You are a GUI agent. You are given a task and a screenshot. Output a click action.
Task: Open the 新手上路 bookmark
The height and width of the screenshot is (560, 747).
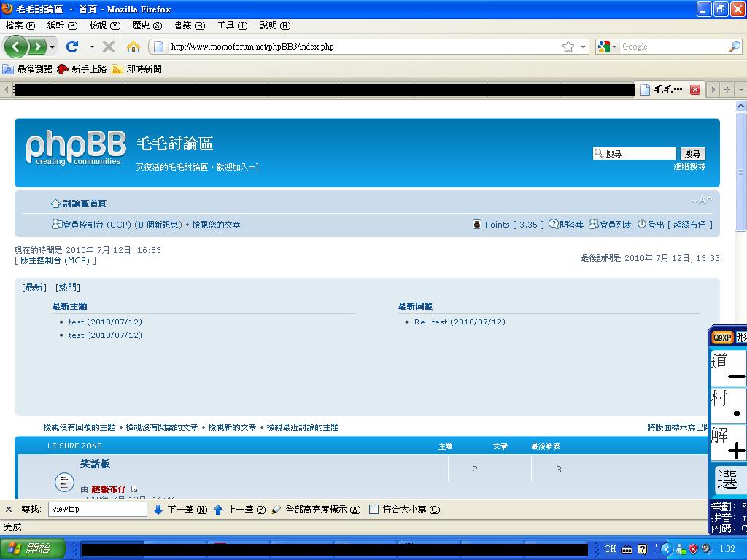82,69
